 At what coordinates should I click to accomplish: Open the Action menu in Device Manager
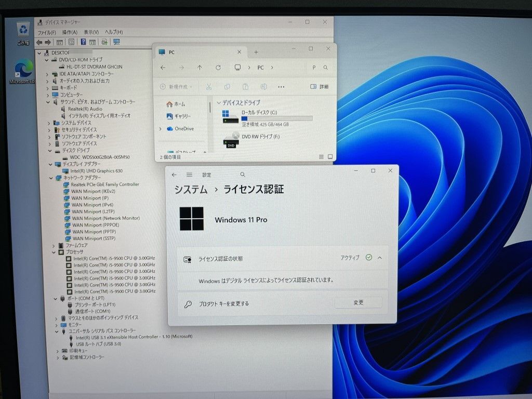coord(70,32)
